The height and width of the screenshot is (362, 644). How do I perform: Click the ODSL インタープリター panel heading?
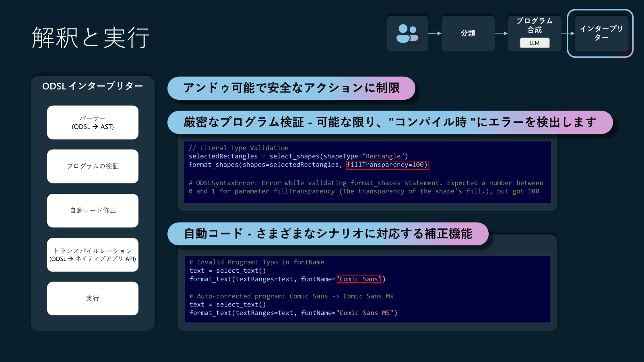tap(93, 86)
